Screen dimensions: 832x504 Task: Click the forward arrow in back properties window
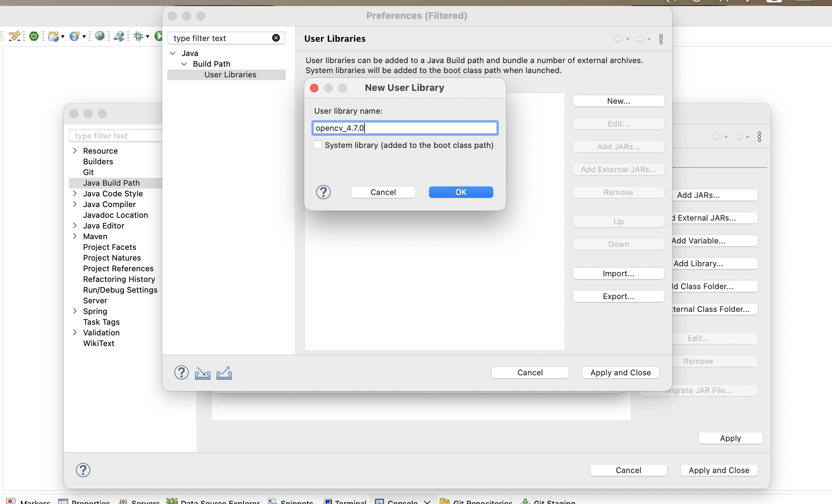[738, 137]
